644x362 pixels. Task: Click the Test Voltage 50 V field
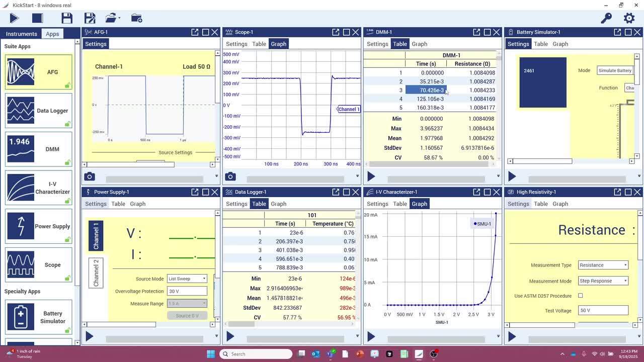coord(602,310)
